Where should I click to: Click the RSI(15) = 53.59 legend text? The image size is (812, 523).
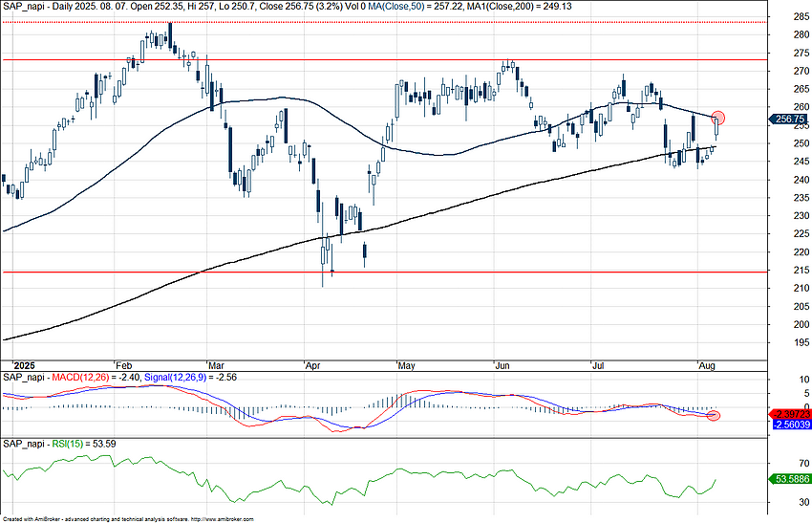[84, 445]
